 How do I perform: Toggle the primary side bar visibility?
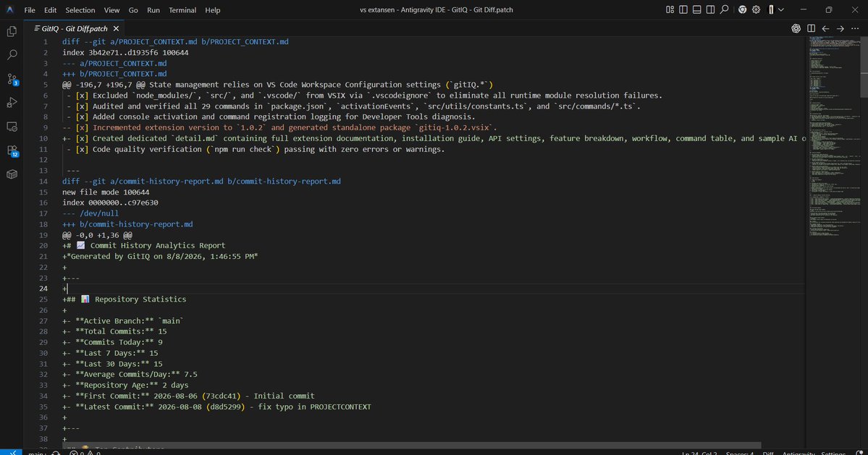pos(683,9)
